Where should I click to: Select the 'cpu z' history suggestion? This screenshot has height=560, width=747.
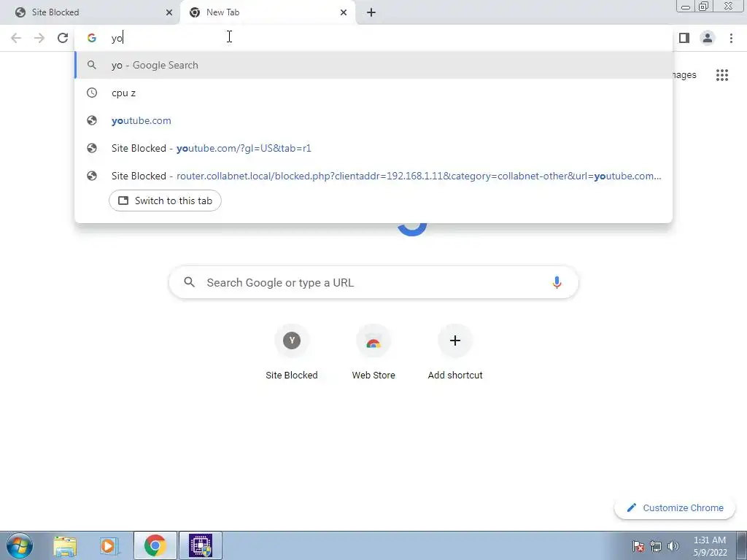point(373,93)
